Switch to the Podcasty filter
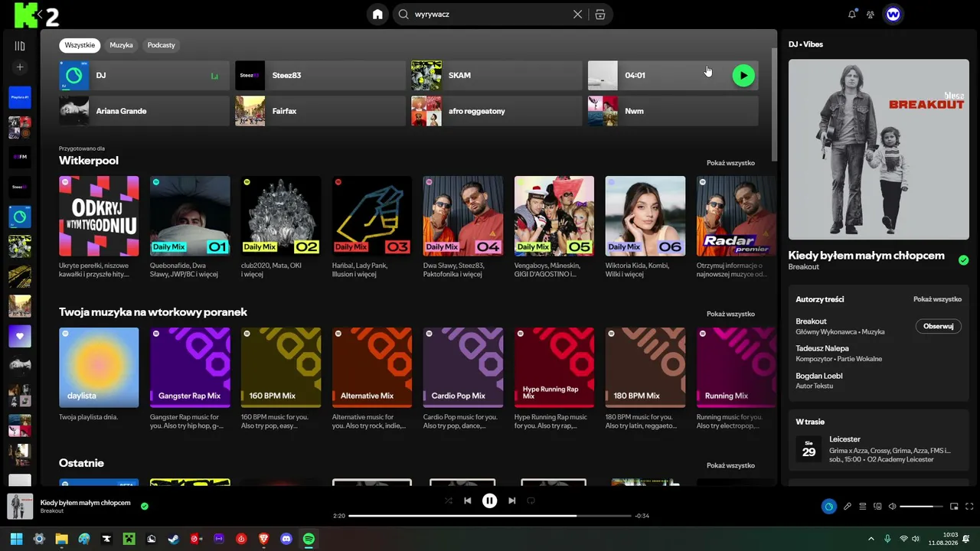 click(x=161, y=45)
